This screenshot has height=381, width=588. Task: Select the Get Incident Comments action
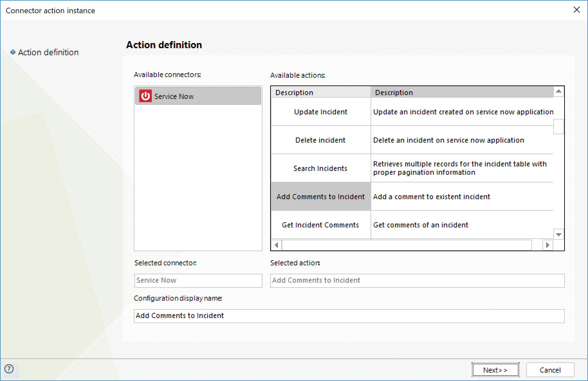tap(321, 225)
